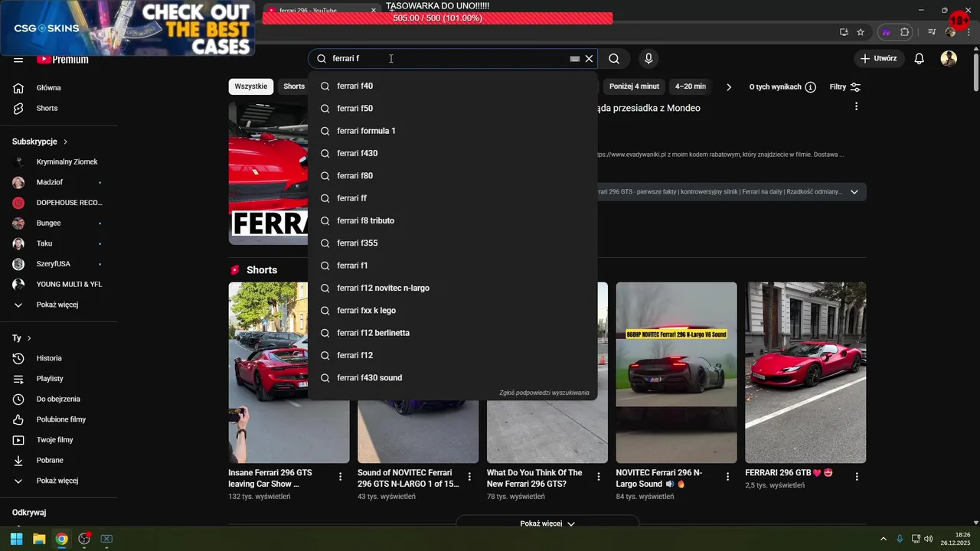
Task: Open the Chrome extensions puzzle icon
Action: [x=905, y=32]
